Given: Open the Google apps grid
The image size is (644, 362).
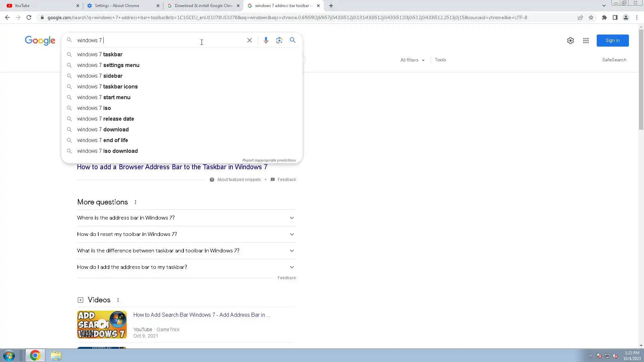Looking at the screenshot, I should pos(586,41).
